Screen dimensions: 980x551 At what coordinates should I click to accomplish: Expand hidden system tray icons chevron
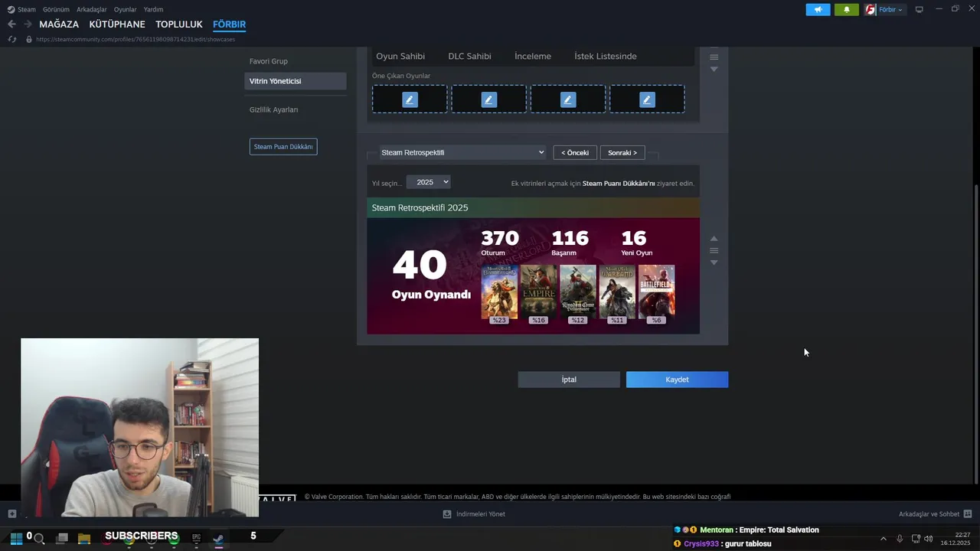tap(883, 539)
